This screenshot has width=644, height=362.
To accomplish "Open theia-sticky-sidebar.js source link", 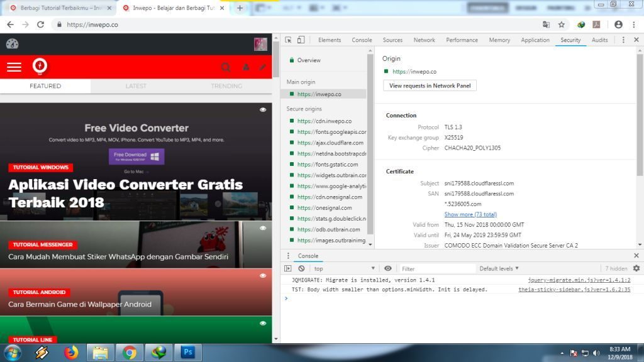I will click(574, 289).
